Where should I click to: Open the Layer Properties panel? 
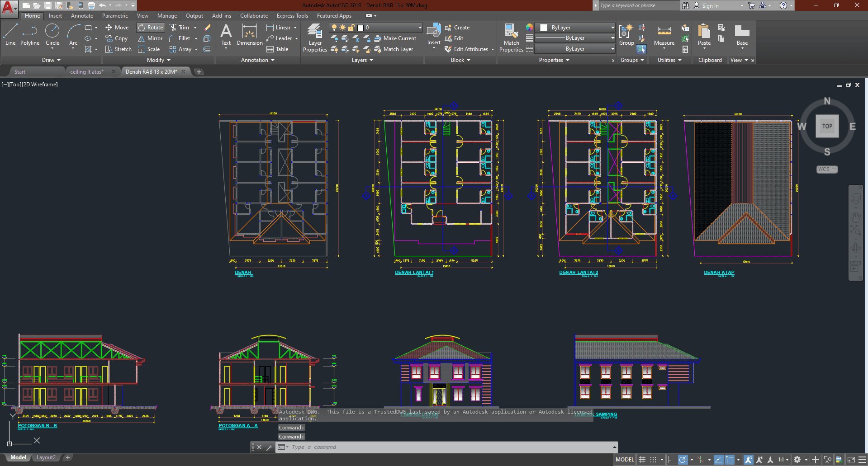pyautogui.click(x=315, y=38)
